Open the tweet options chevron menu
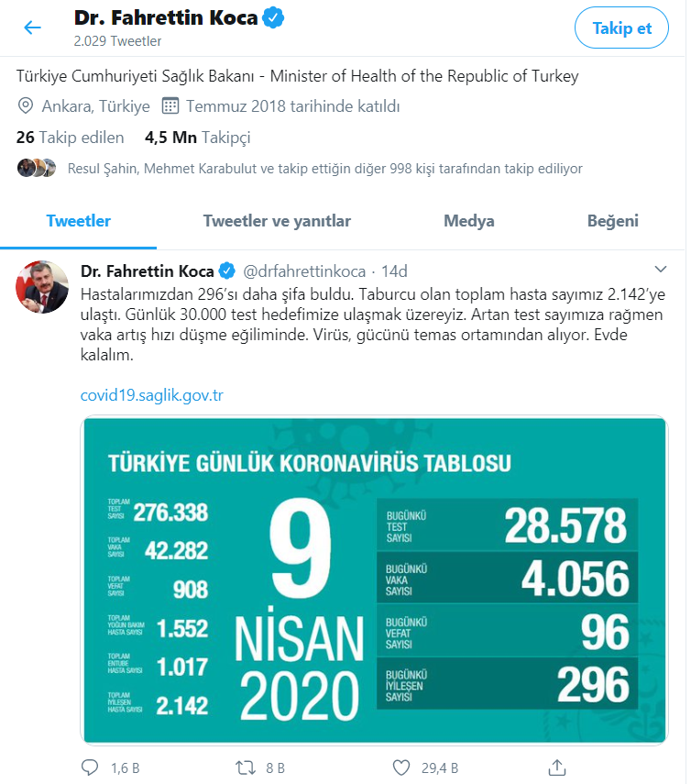The height and width of the screenshot is (784, 691). 662,270
